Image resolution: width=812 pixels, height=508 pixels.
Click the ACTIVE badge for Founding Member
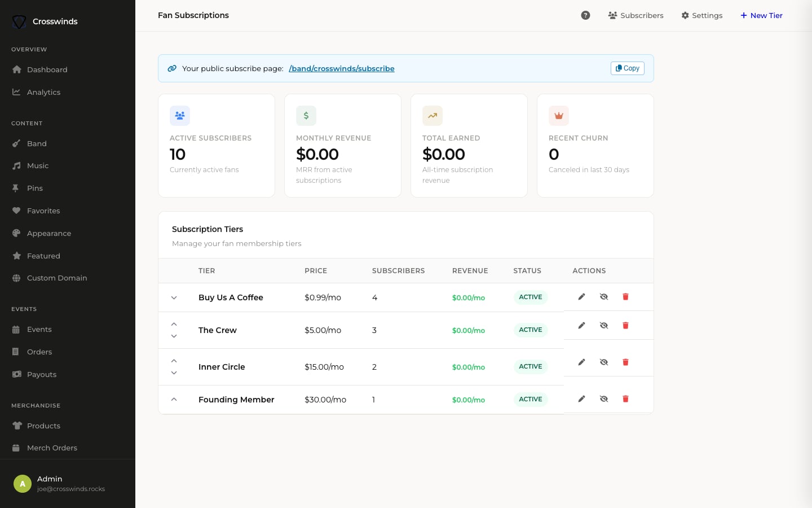tap(530, 399)
